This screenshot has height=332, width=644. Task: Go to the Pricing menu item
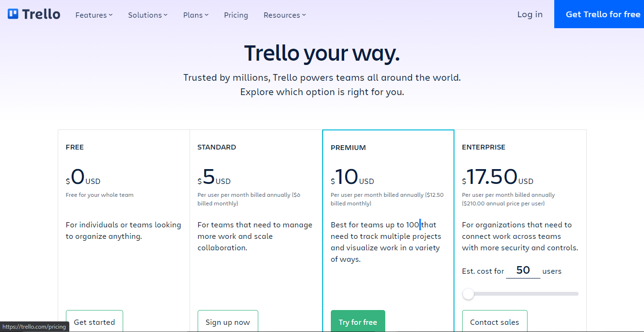pos(236,15)
